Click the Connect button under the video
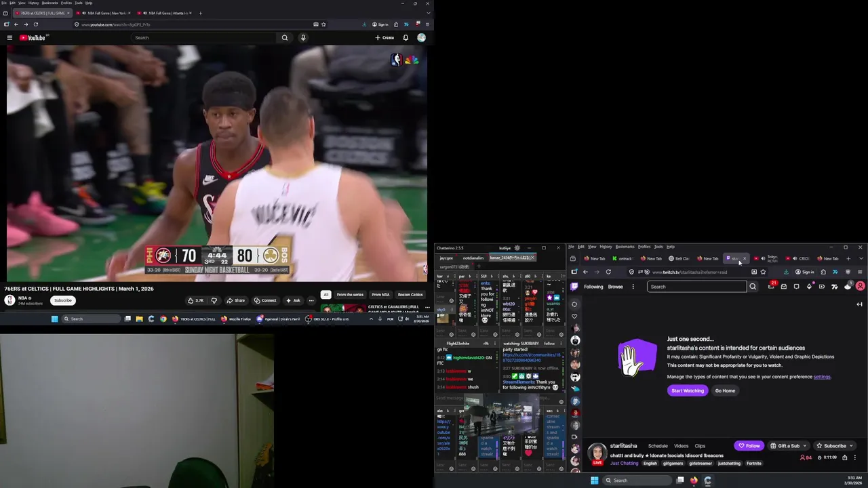 [265, 300]
